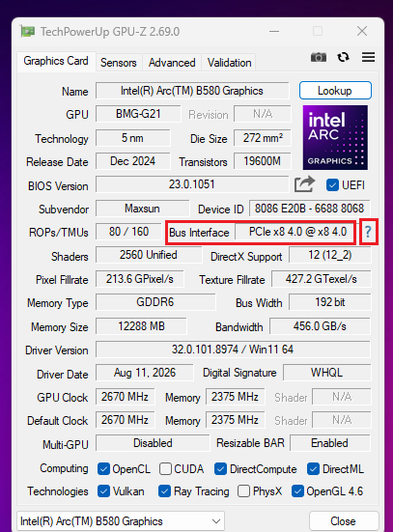Click the refresh arrows icon
Image resolution: width=393 pixels, height=532 pixels.
point(343,57)
